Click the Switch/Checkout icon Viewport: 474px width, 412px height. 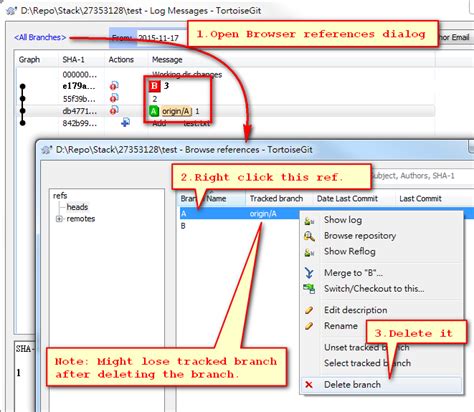[x=309, y=289]
